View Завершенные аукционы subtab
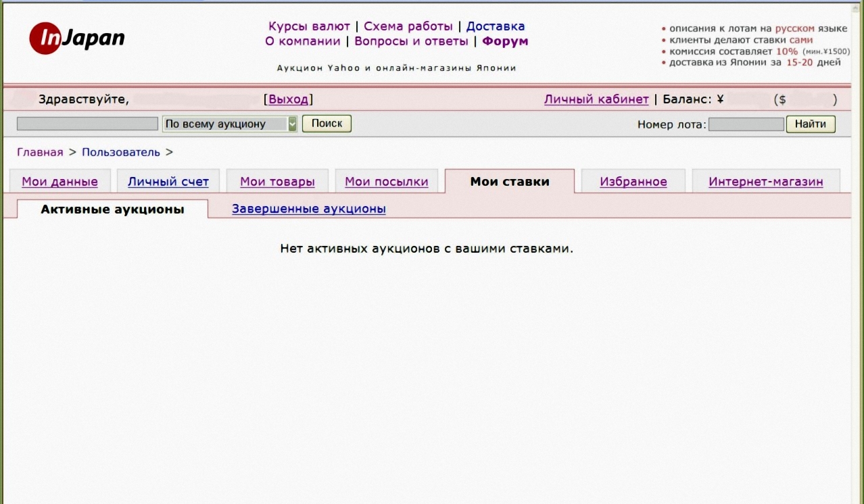Image resolution: width=864 pixels, height=504 pixels. pos(309,209)
